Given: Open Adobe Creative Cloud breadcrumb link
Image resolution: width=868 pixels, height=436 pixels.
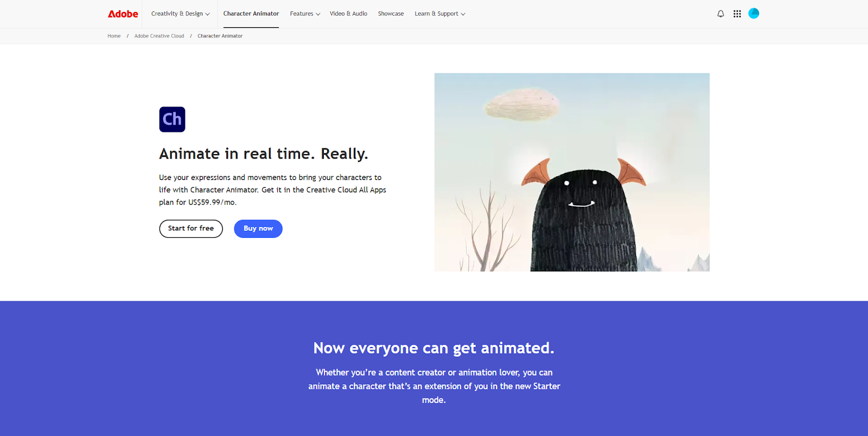Looking at the screenshot, I should click(159, 36).
